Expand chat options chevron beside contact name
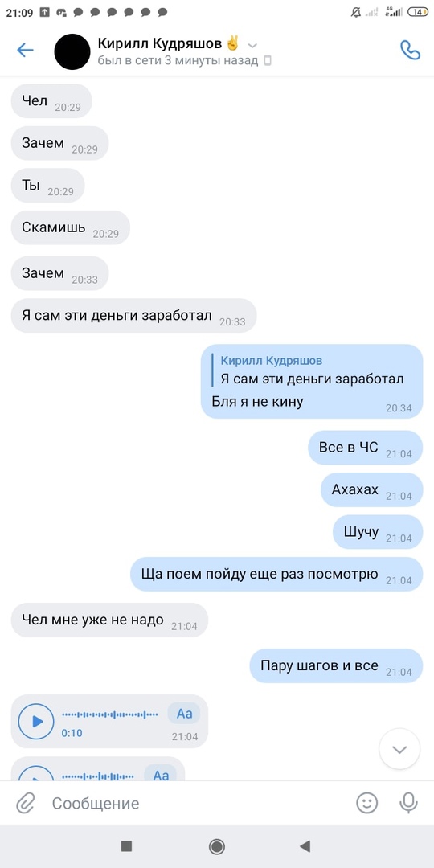Viewport: 434px width, 868px height. pos(252,45)
